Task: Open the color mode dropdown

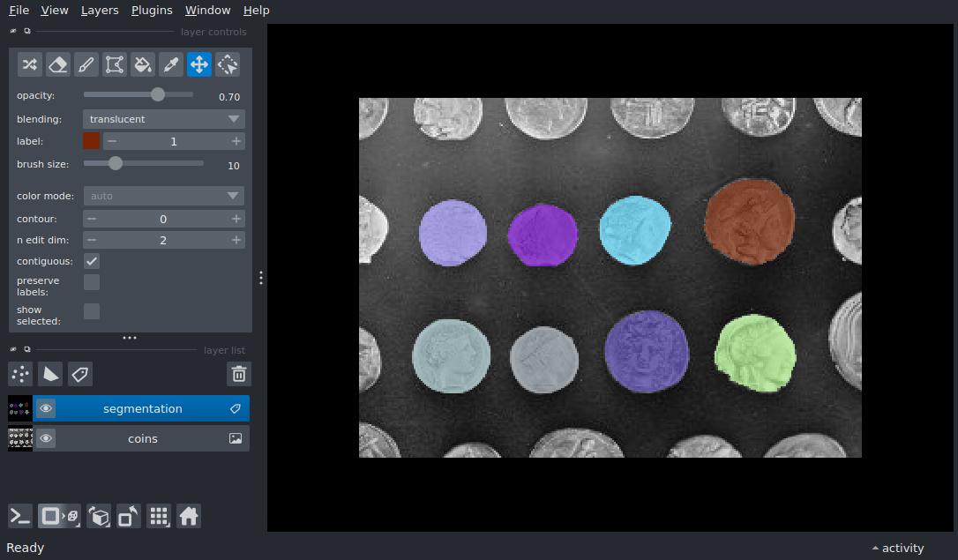Action: pos(164,196)
